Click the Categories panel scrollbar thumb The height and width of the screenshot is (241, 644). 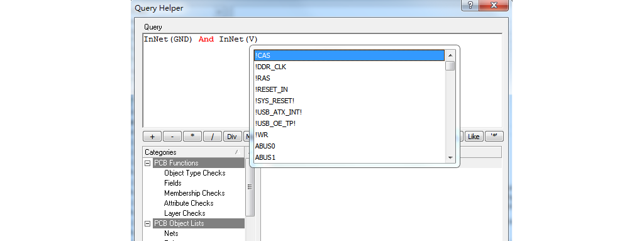pos(250,186)
